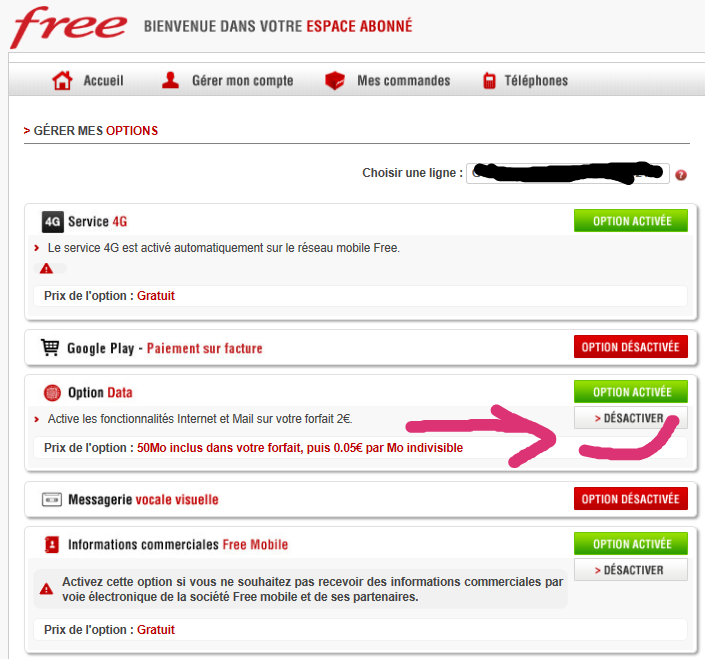Click the 4G service icon
The height and width of the screenshot is (659, 705).
coord(53,222)
